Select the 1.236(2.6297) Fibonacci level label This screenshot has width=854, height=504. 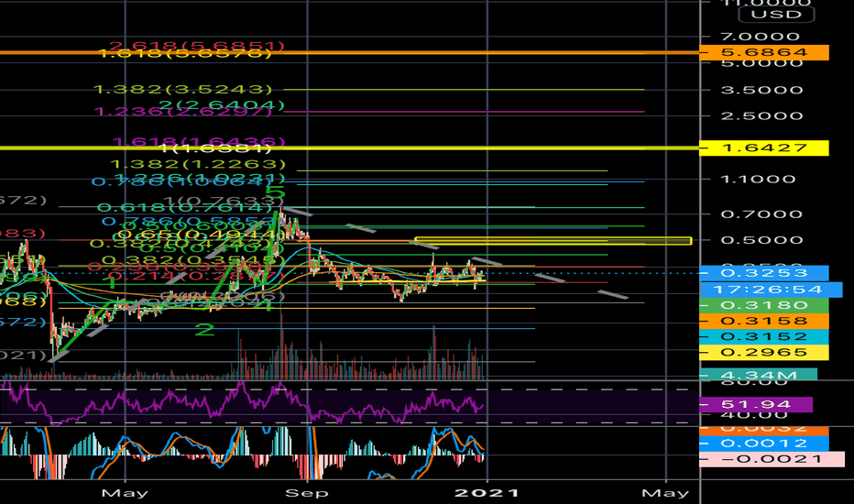click(182, 112)
